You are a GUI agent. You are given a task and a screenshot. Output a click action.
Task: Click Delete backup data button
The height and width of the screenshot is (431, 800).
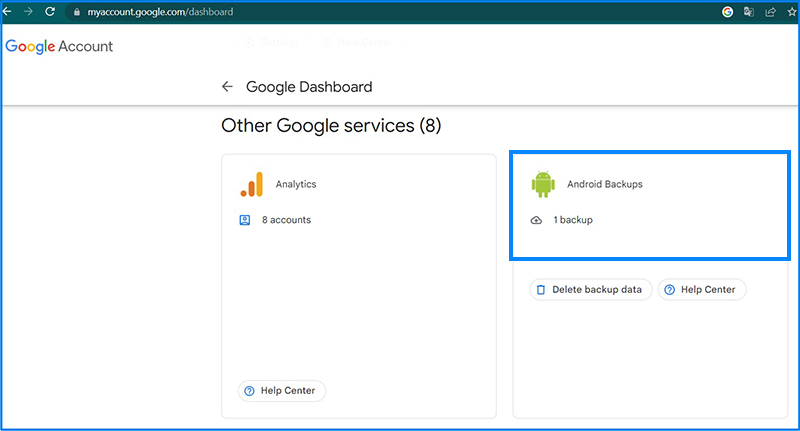coord(591,290)
